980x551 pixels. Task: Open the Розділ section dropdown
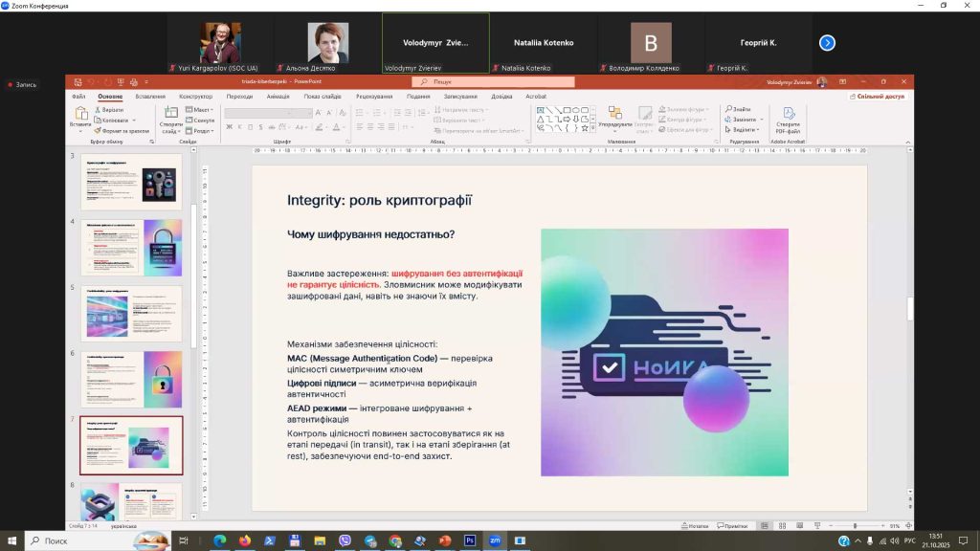pos(202,130)
